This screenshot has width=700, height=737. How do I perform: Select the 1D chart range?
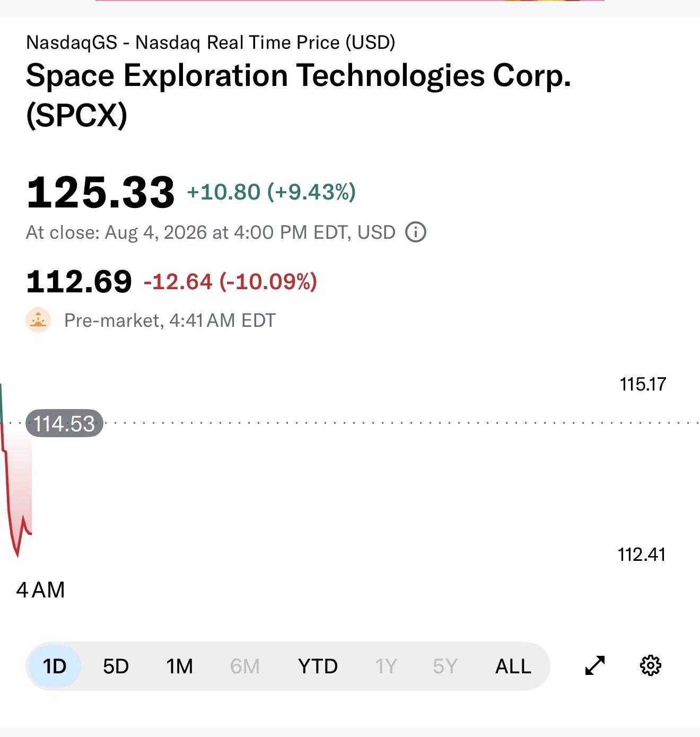54,666
